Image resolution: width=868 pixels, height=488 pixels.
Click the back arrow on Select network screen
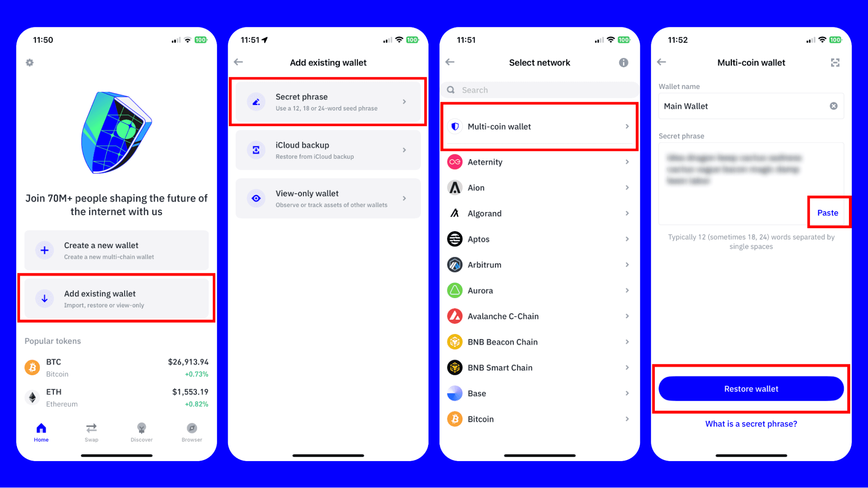(451, 62)
